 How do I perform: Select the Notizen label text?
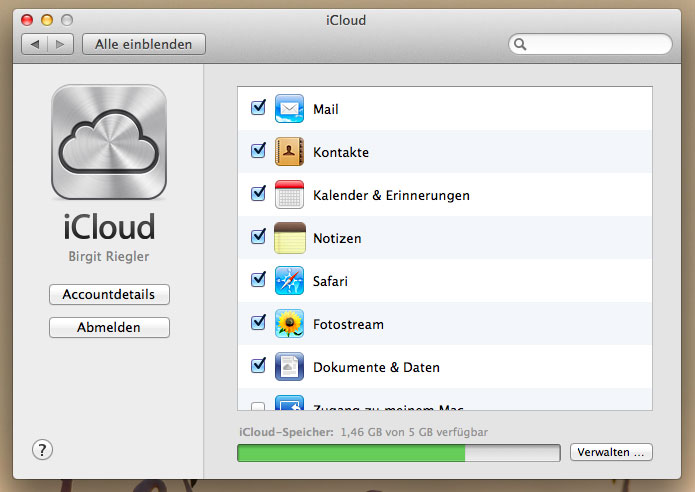(x=337, y=238)
